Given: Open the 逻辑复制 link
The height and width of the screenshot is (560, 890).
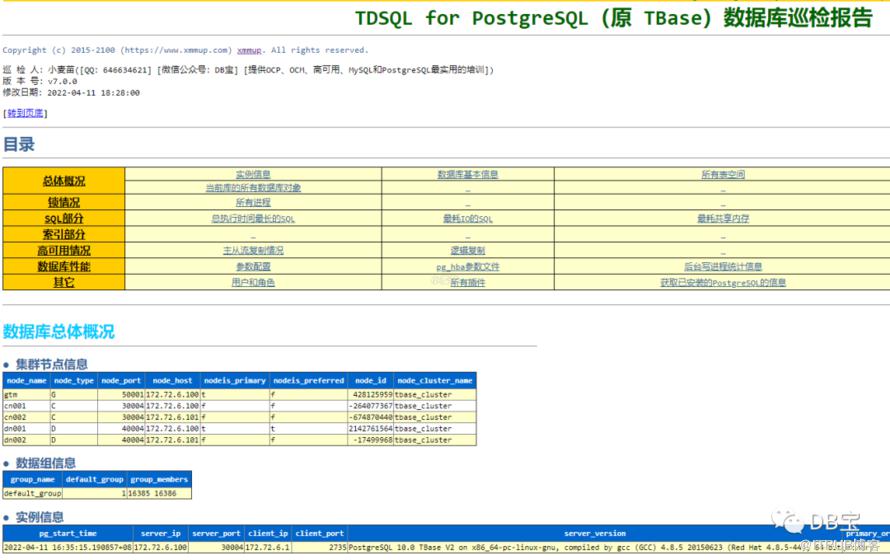Looking at the screenshot, I should point(467,251).
